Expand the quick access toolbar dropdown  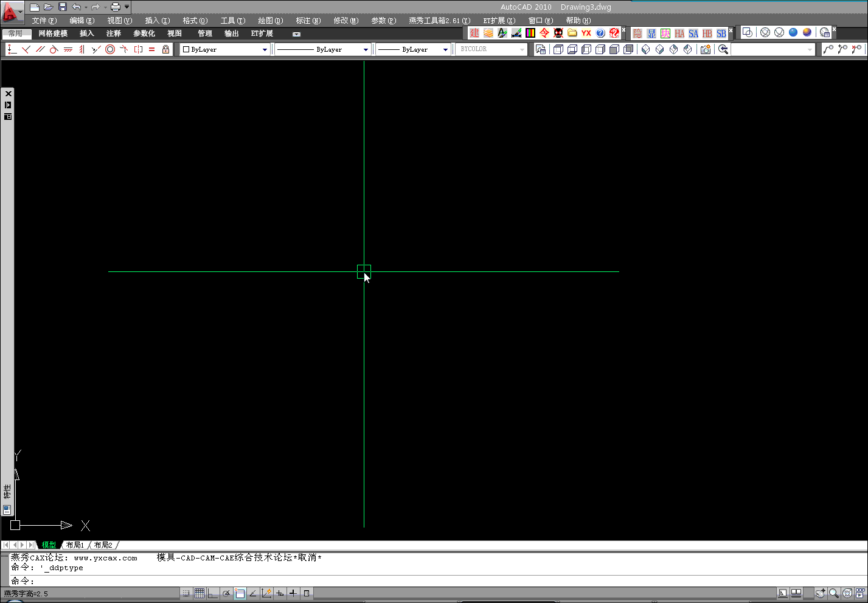[x=127, y=7]
